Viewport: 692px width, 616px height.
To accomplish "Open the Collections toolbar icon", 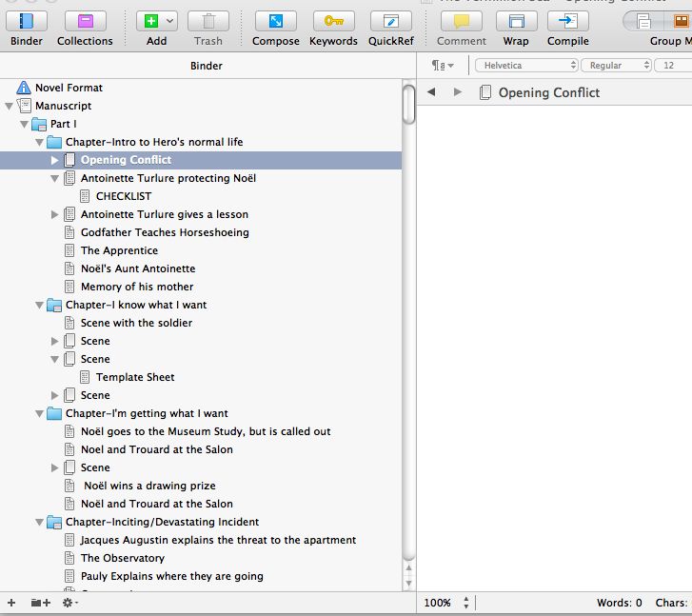I will point(85,21).
